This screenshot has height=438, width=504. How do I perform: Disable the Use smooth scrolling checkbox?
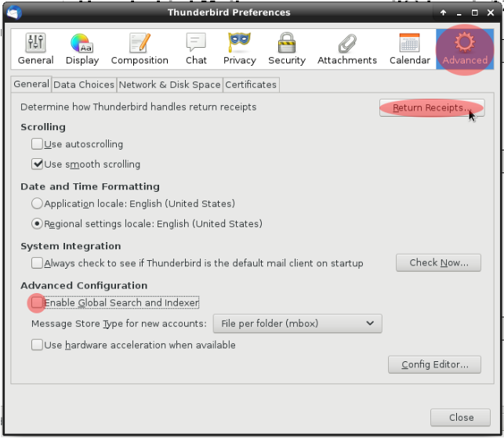click(37, 165)
